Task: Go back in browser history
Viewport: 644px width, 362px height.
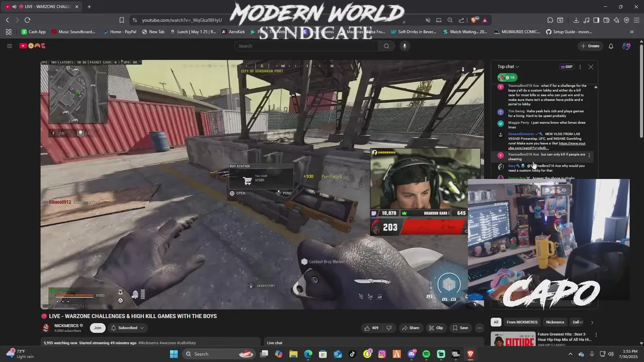Action: [7, 20]
